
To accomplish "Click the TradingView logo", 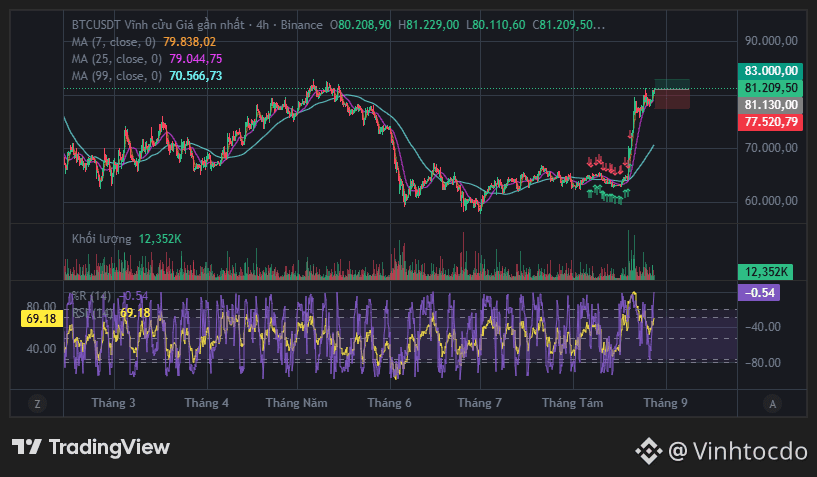I will (x=91, y=447).
